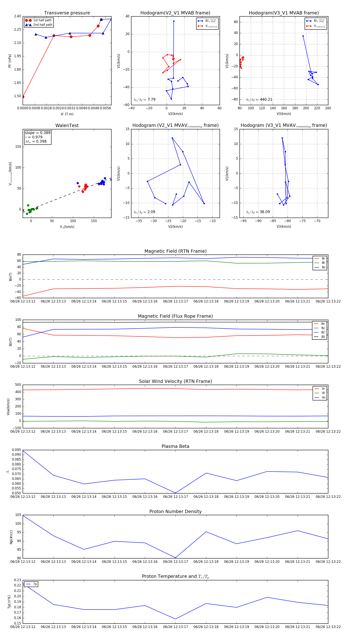Select the 'Plasma Beta' plot title

[x=175, y=447]
